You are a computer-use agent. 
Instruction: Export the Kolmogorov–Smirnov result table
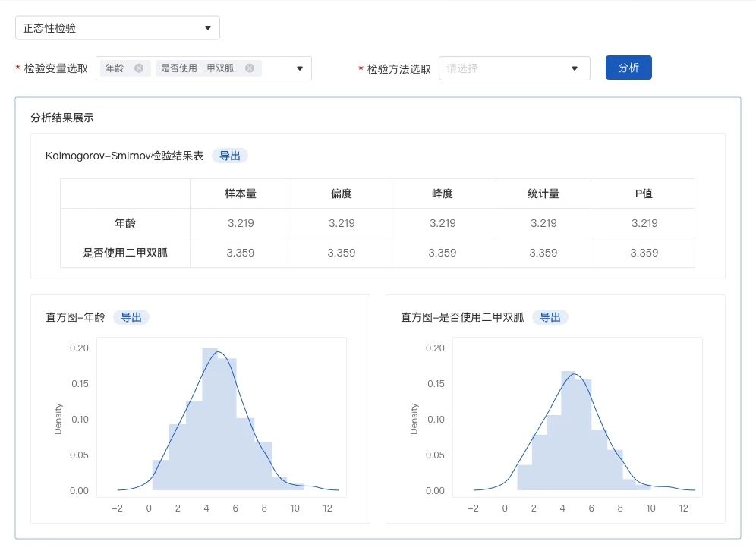[229, 156]
